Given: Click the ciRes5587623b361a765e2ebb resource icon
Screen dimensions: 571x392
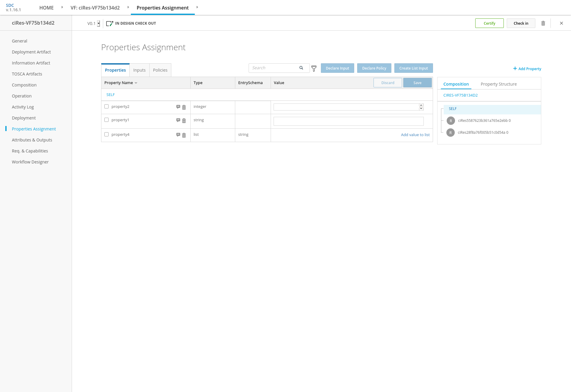Looking at the screenshot, I should 451,121.
